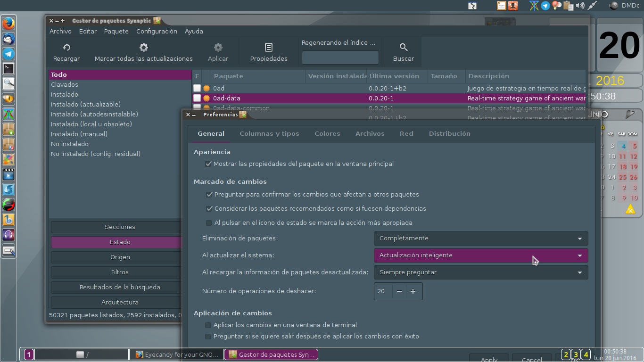This screenshot has height=362, width=644.
Task: Open Telegram from the left dock
Action: 8,53
